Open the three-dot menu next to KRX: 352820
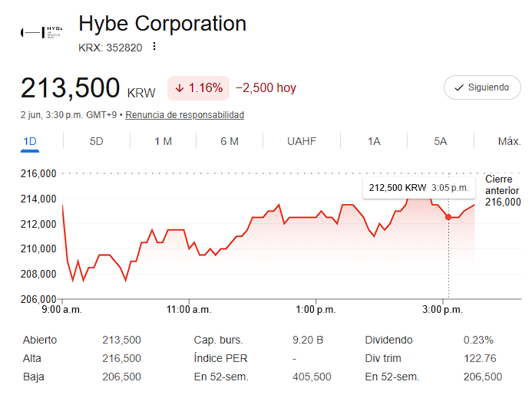 154,47
